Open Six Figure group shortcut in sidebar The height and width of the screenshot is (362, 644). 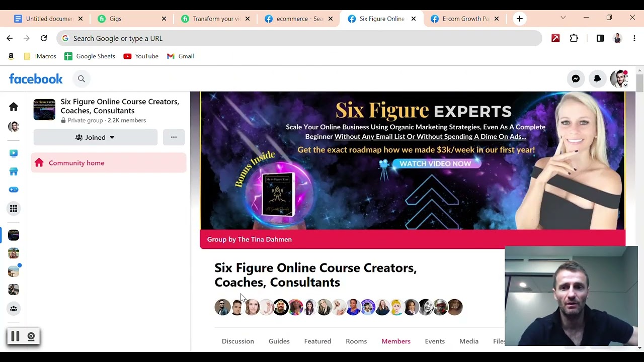pyautogui.click(x=14, y=235)
